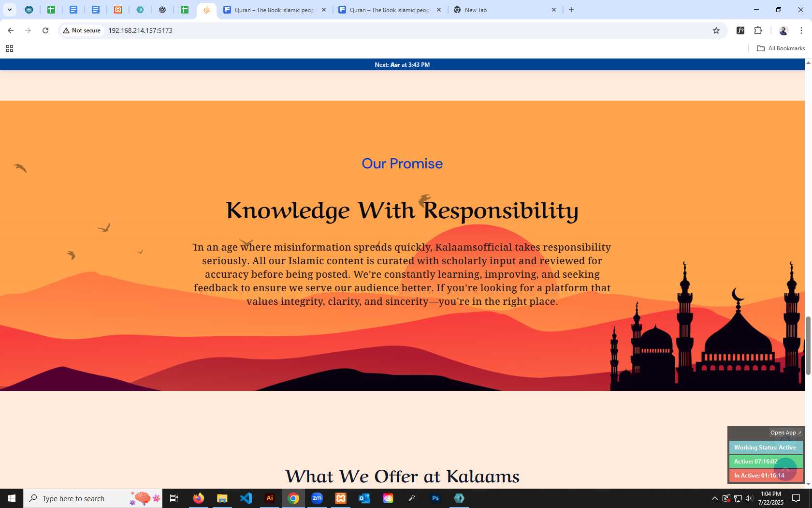Open the clock showing 1:04 PM
Image resolution: width=812 pixels, height=508 pixels.
coord(771,498)
